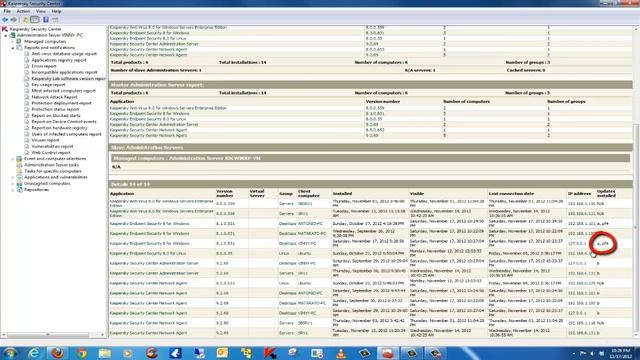Expand the Applications and vulnerabilities node

(x=13, y=178)
